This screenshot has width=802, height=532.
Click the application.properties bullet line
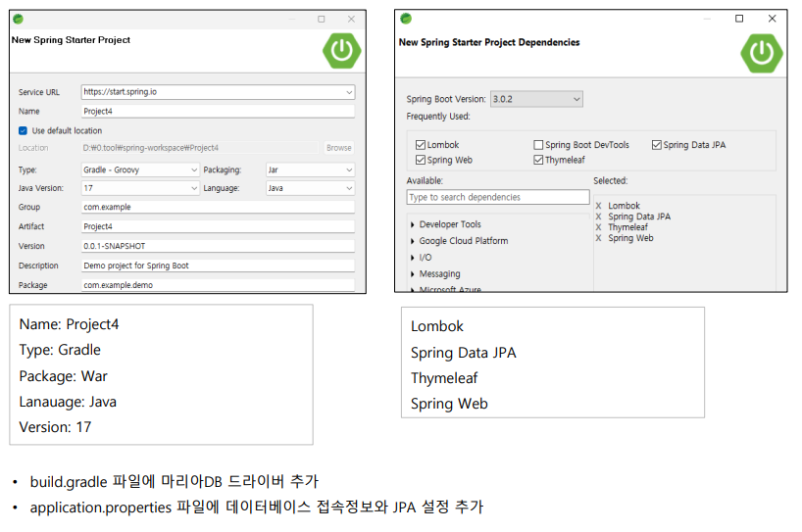click(x=256, y=508)
